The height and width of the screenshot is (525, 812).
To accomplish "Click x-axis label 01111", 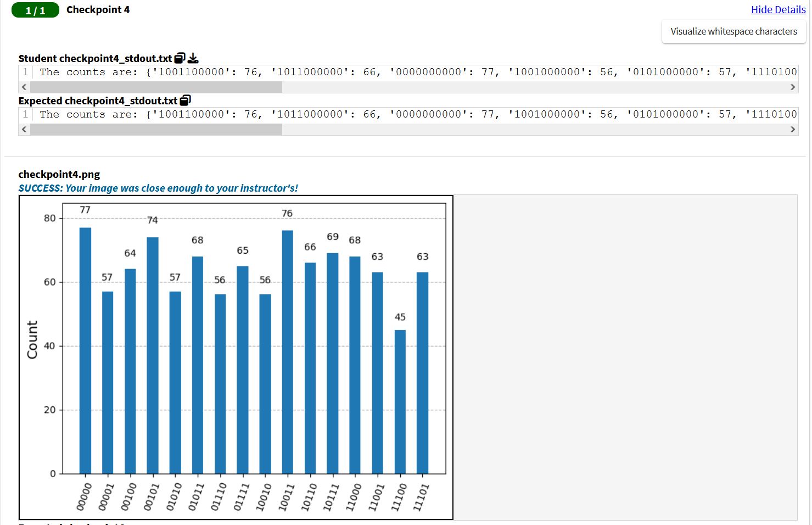I will tap(242, 496).
